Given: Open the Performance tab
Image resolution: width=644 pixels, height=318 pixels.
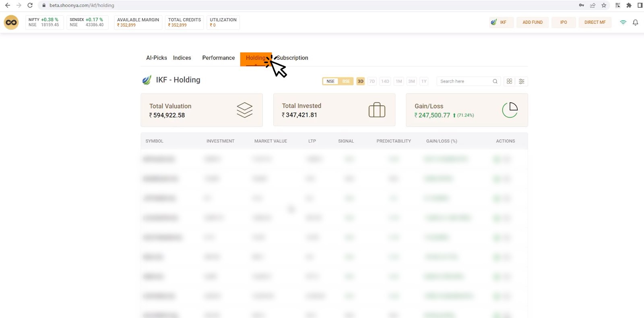Looking at the screenshot, I should click(219, 58).
